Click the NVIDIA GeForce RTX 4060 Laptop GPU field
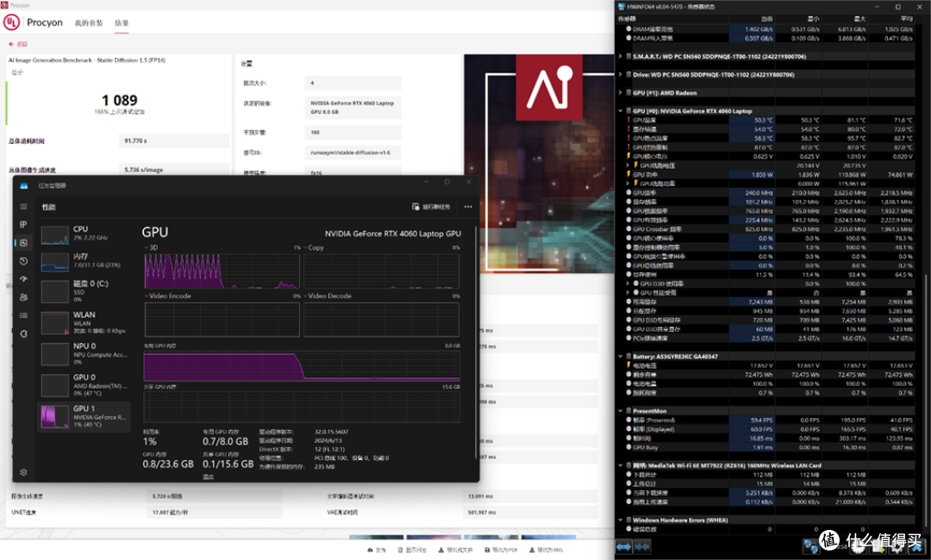Viewport: 931px width, 560px height. click(353, 108)
